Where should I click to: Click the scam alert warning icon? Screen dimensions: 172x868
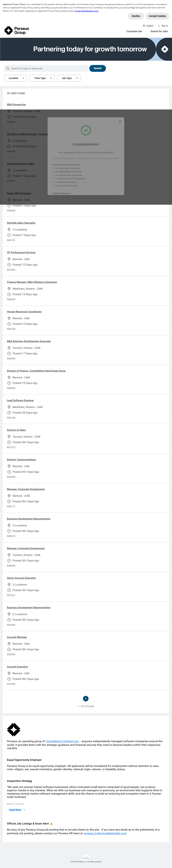pyautogui.click(x=52, y=823)
